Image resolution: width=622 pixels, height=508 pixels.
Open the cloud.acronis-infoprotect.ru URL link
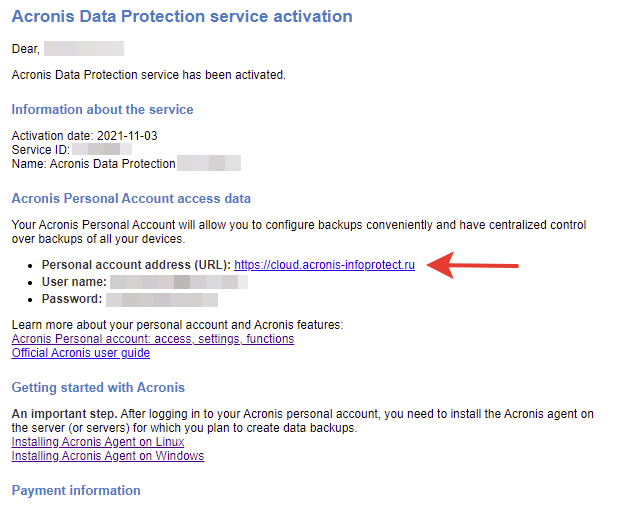(324, 265)
